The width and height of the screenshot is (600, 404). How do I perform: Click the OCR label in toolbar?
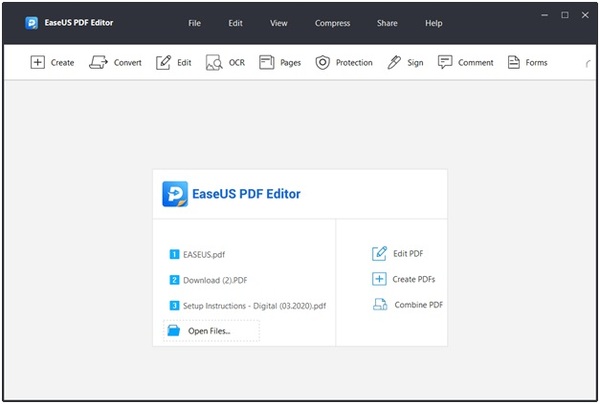(237, 62)
